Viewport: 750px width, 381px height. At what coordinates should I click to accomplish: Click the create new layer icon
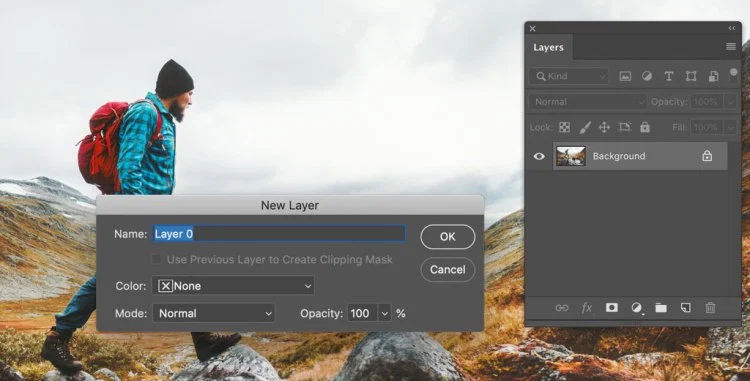pyautogui.click(x=685, y=307)
